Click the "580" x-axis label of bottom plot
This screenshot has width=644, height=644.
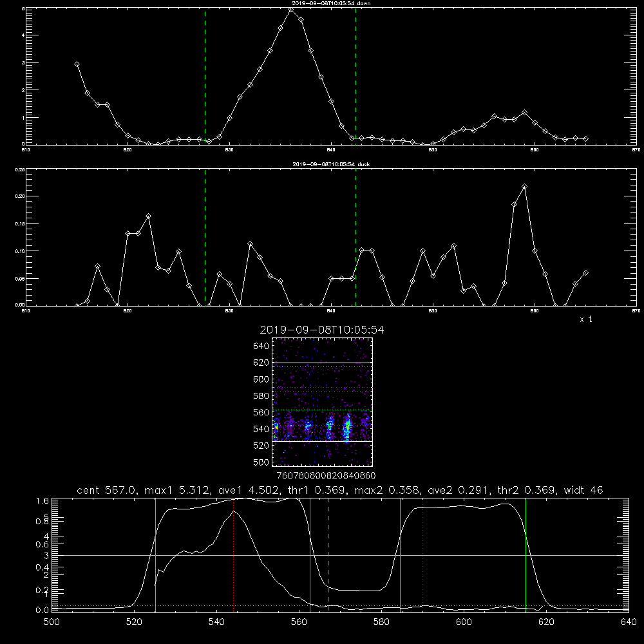pyautogui.click(x=381, y=622)
